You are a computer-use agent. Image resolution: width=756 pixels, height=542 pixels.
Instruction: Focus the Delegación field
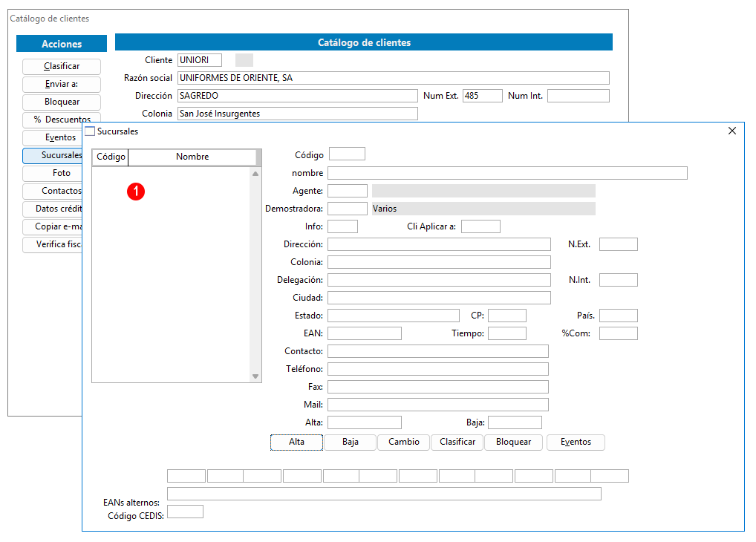[x=439, y=280]
